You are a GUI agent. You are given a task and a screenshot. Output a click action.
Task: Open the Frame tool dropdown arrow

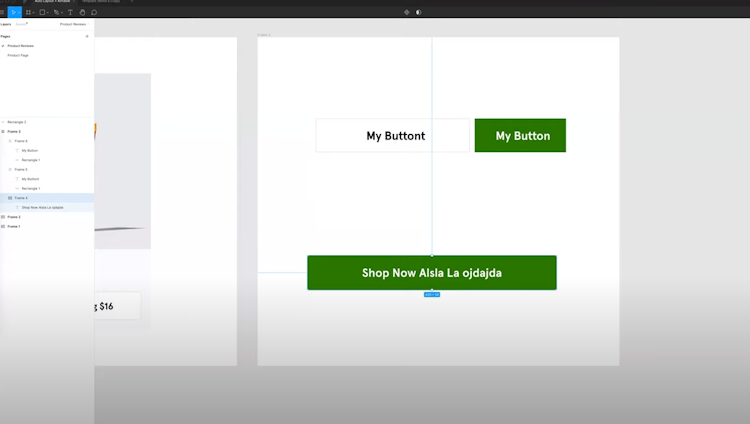click(x=33, y=13)
